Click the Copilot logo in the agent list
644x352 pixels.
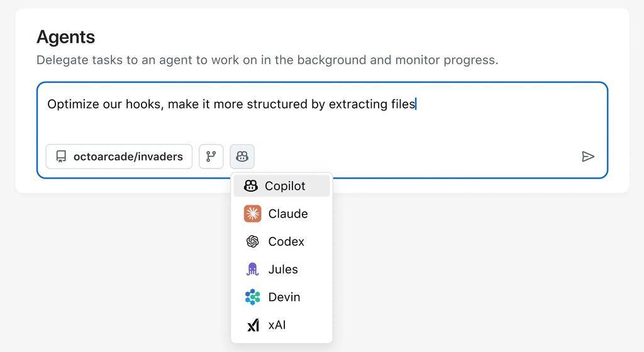click(251, 186)
